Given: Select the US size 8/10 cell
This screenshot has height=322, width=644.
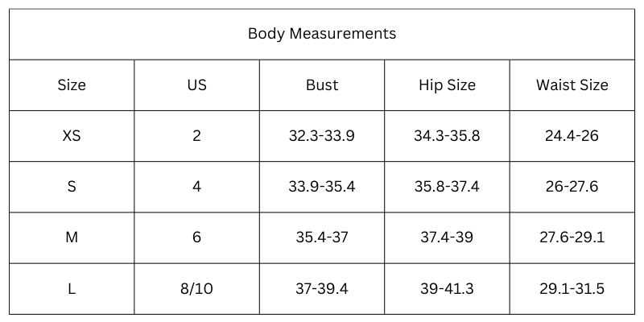Looking at the screenshot, I should pos(196,288).
